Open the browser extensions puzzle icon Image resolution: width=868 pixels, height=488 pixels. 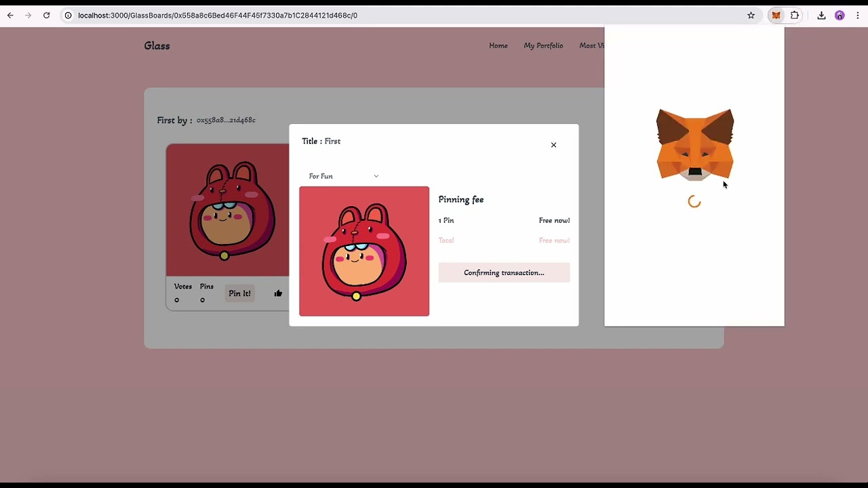click(x=795, y=15)
